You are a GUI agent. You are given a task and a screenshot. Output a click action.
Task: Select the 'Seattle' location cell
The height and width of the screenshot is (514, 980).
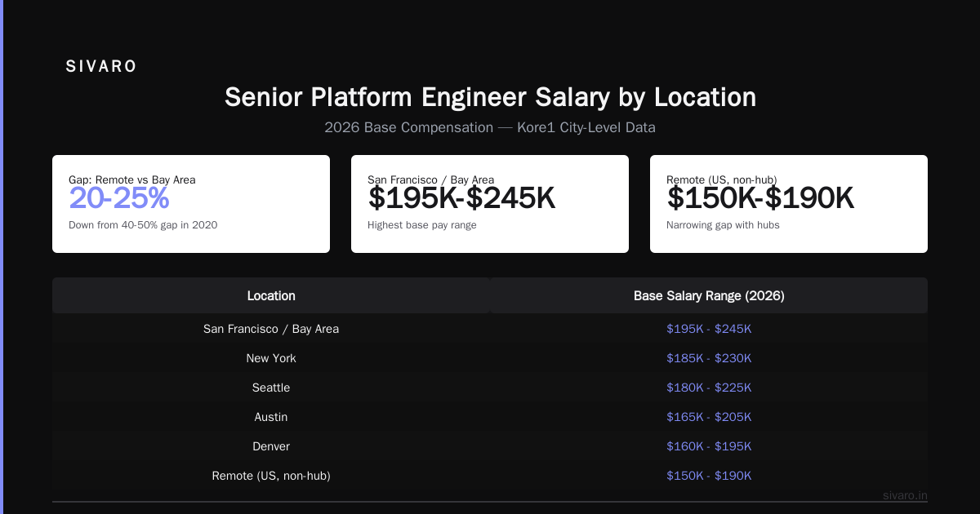tap(271, 388)
